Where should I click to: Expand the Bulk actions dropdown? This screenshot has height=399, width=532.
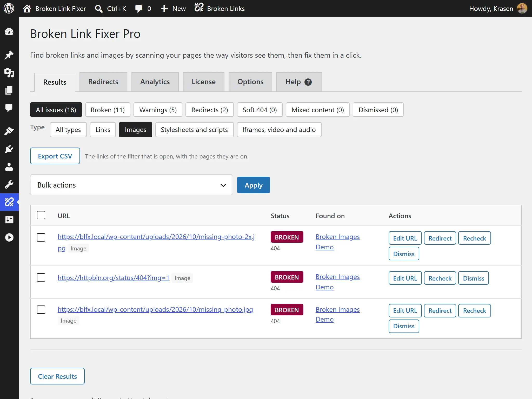[x=131, y=185]
